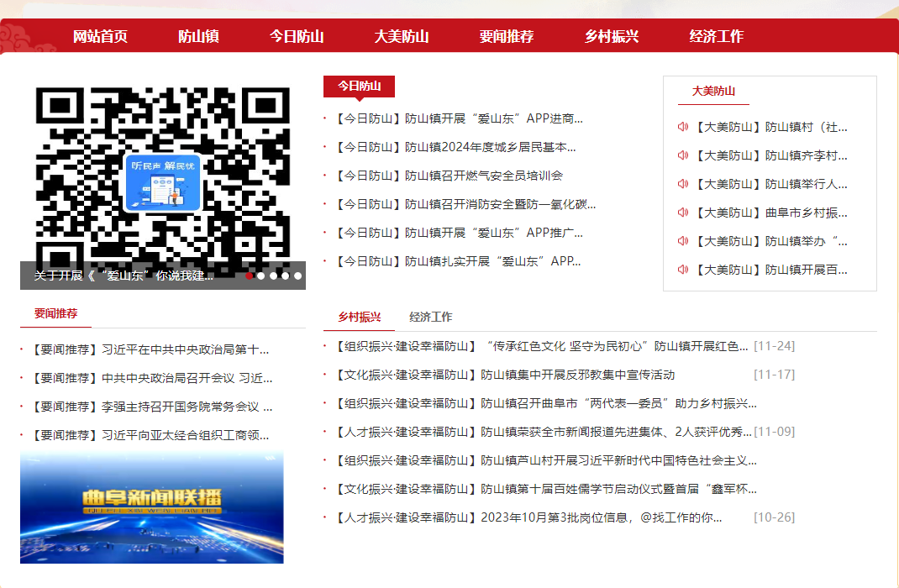Click speaker icon beside 防山镇举办 headline

point(683,241)
